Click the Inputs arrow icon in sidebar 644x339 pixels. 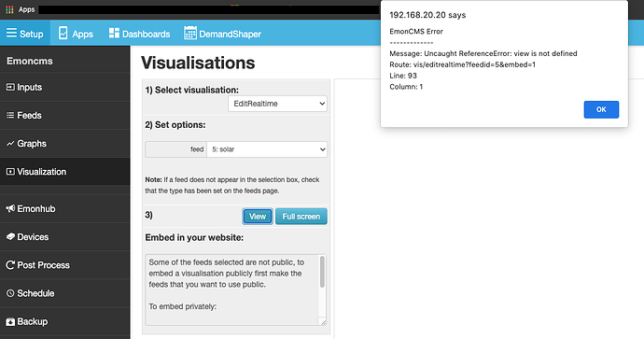tap(10, 87)
